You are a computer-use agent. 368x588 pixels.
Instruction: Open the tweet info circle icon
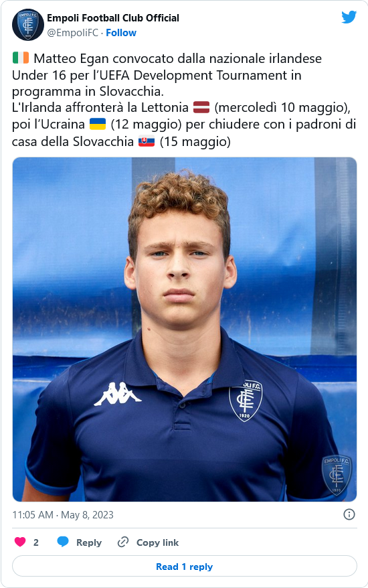349,514
